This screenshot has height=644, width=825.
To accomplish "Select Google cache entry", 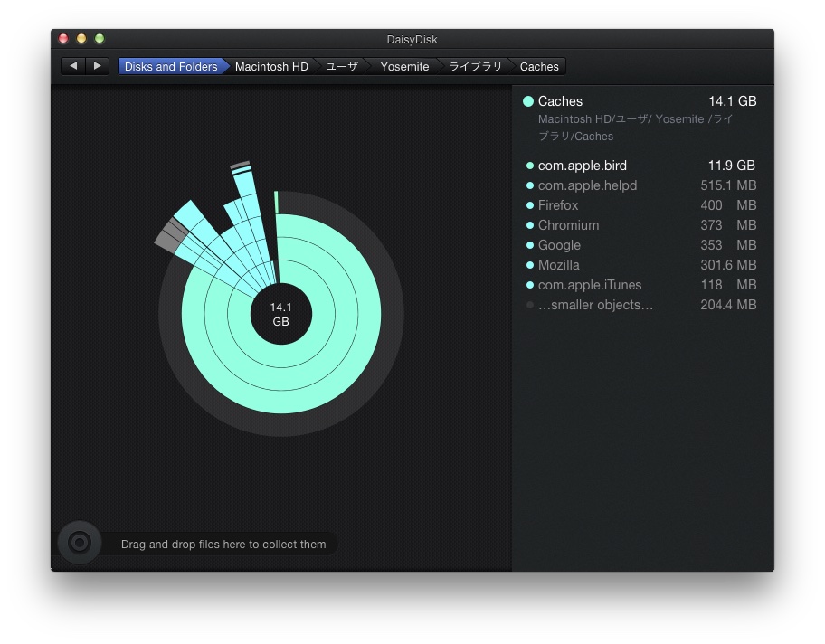I will click(640, 245).
